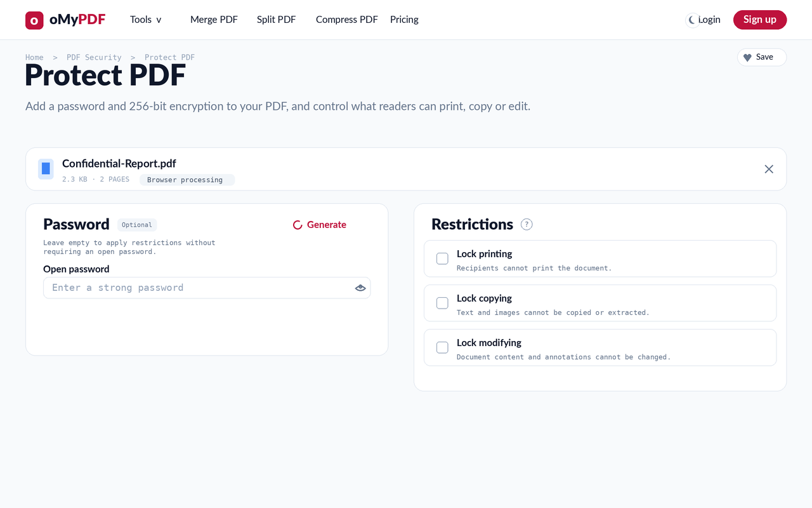Click the Protect PDF page heading
Image resolution: width=812 pixels, height=508 pixels.
click(105, 76)
